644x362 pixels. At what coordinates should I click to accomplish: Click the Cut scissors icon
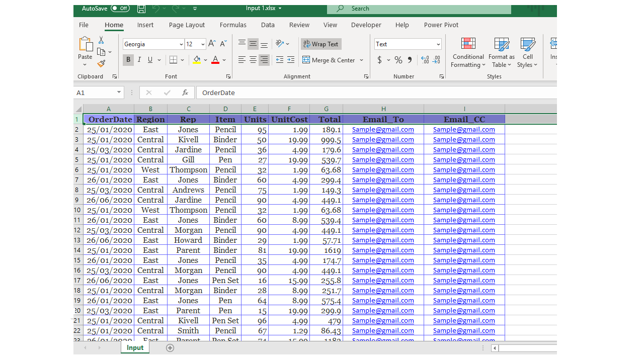101,40
